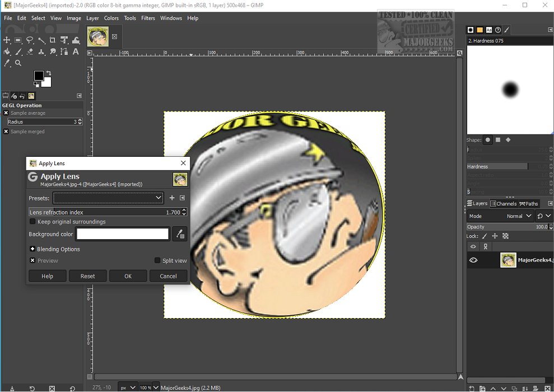Open the tool options panel configure menu
The height and width of the screenshot is (392, 554).
(x=79, y=96)
